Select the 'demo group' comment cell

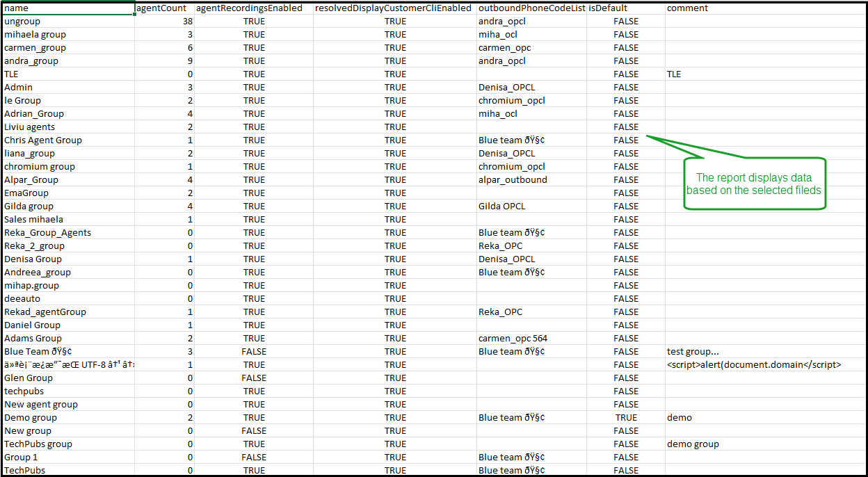click(x=765, y=444)
